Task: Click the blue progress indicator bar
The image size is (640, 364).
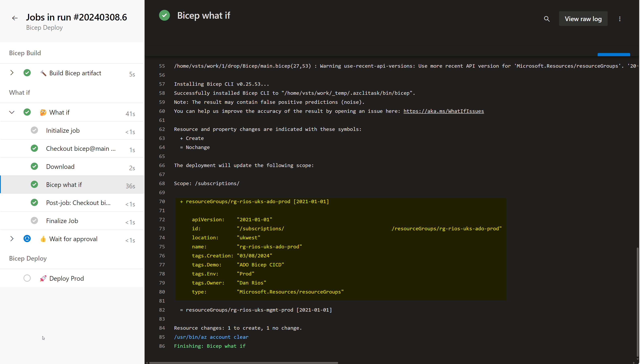Action: tap(614, 54)
